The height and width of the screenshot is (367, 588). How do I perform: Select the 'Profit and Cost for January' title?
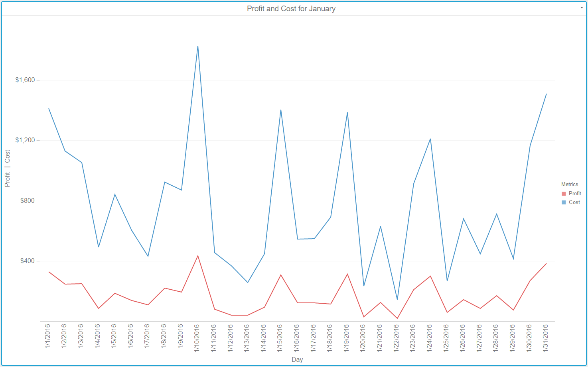coord(291,9)
